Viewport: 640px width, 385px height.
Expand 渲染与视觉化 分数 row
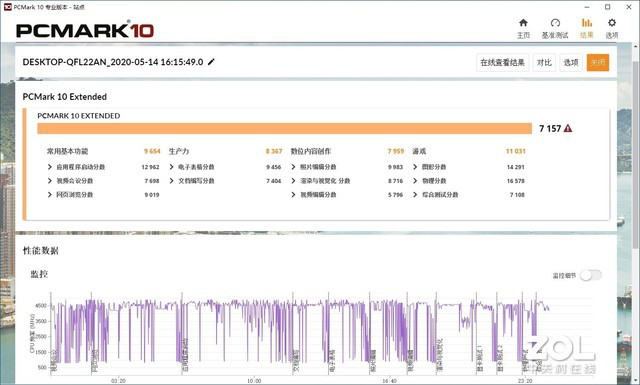pos(293,181)
